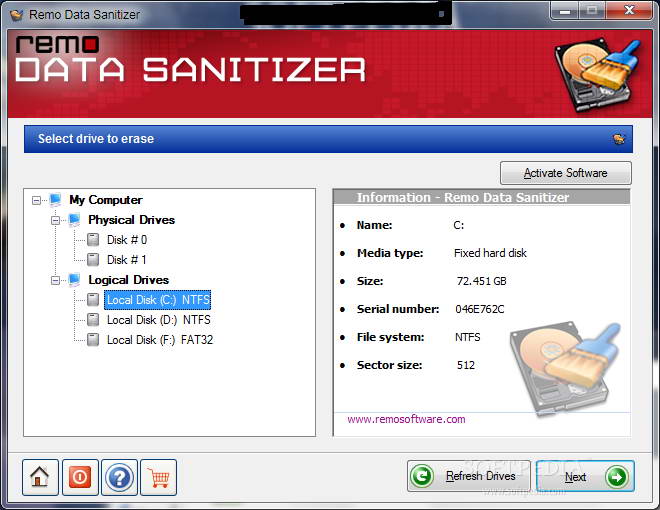
Task: Open the www.remosoftware.com link
Action: (x=406, y=419)
